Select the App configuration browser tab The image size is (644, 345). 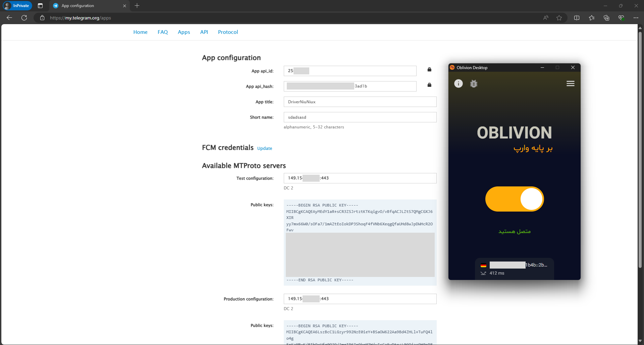[90, 6]
